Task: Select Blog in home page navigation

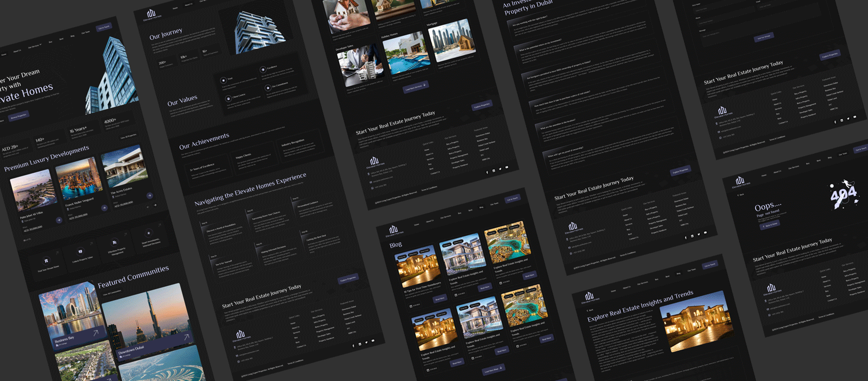Action: 72,36
